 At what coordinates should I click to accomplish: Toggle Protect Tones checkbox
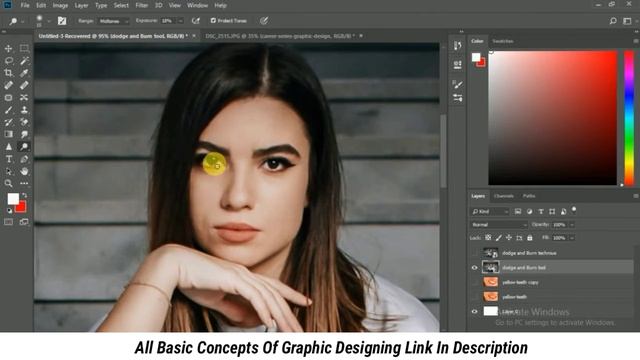pos(213,20)
